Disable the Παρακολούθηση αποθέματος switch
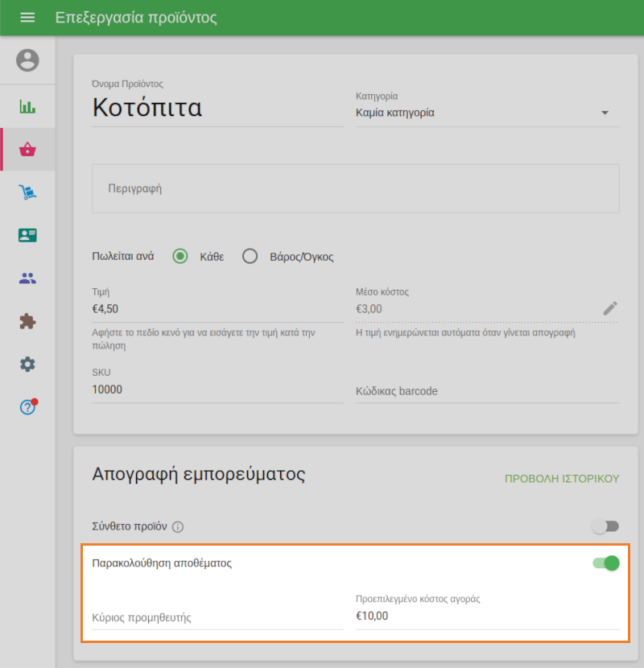Viewport: 644px width, 668px height. pos(606,563)
